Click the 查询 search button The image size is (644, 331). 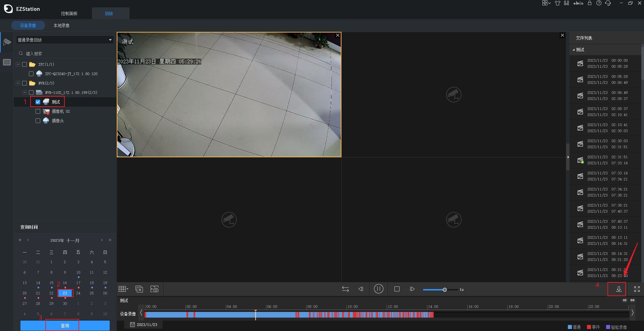point(65,326)
